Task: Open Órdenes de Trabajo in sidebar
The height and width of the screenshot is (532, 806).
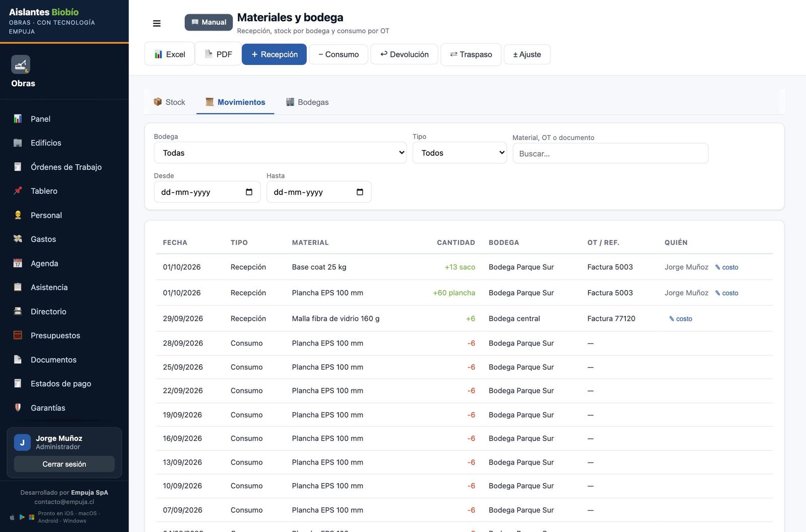Action: point(64,167)
